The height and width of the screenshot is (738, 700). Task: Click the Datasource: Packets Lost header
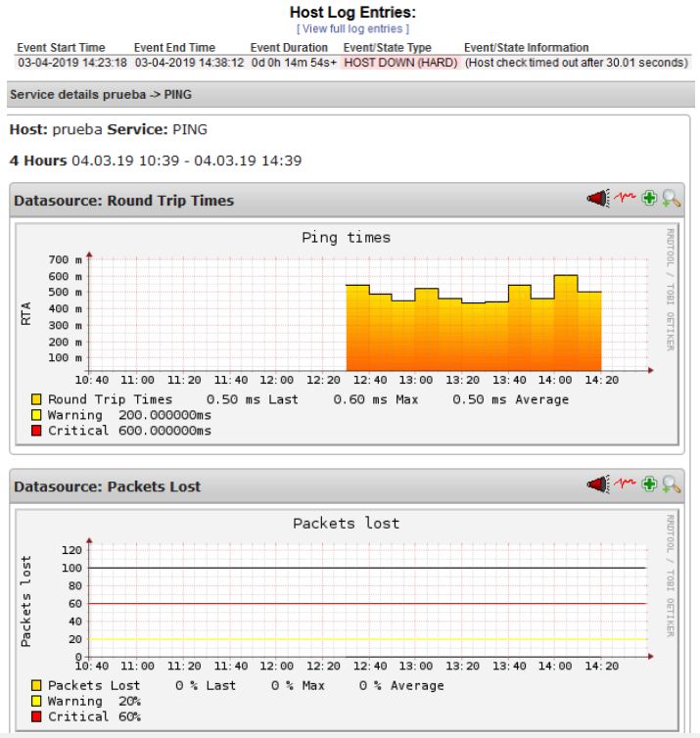[x=107, y=485]
